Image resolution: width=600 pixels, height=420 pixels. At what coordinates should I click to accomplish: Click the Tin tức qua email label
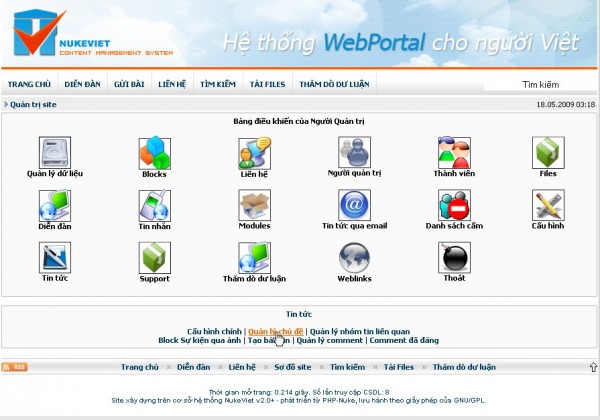coord(354,226)
